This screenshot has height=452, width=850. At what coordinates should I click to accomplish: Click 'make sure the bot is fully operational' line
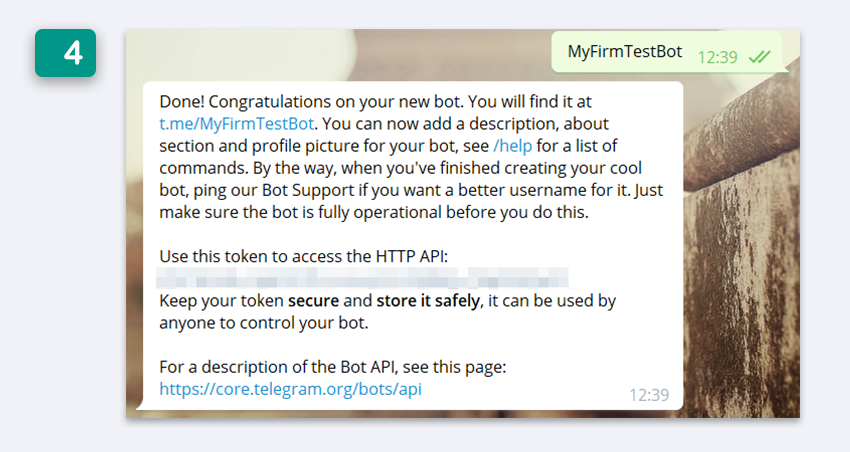point(374,212)
